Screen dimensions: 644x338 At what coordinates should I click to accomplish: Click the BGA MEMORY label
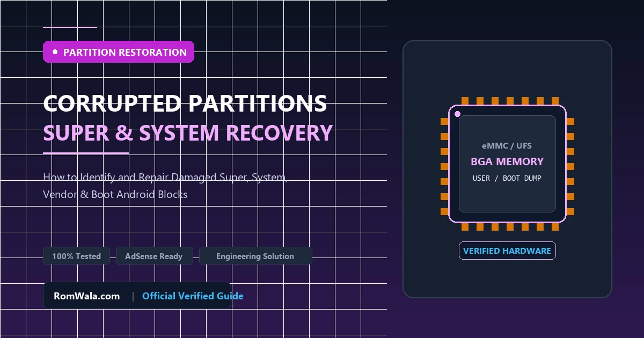[x=507, y=161]
